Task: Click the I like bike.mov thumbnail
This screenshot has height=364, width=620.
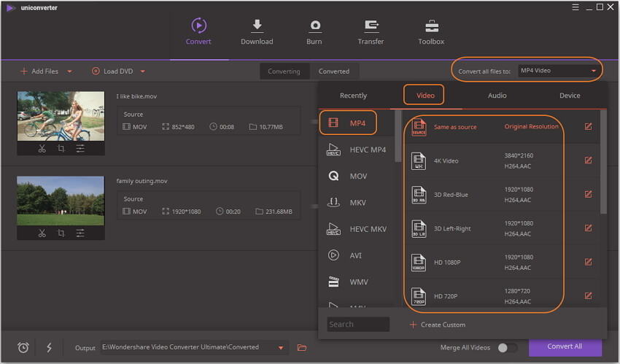Action: click(61, 116)
